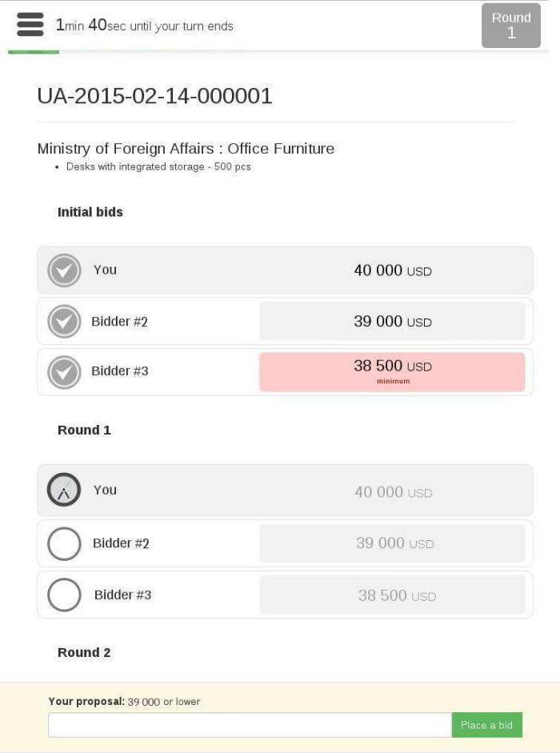Click the green turn progress bar

coord(34,52)
